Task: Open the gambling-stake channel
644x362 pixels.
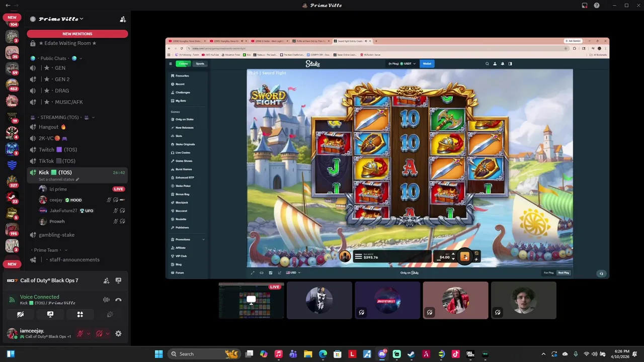Action: [77, 235]
